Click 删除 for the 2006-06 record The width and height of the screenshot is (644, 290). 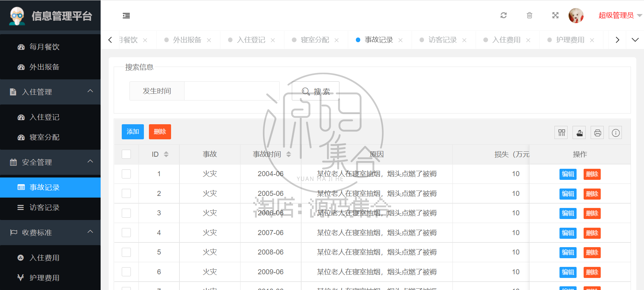coord(592,213)
